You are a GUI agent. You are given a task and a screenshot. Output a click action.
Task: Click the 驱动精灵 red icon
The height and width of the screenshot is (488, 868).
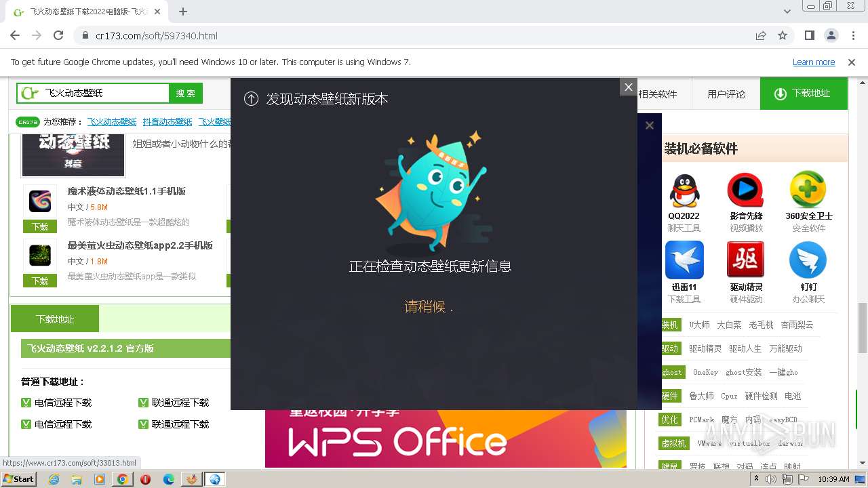coord(746,260)
